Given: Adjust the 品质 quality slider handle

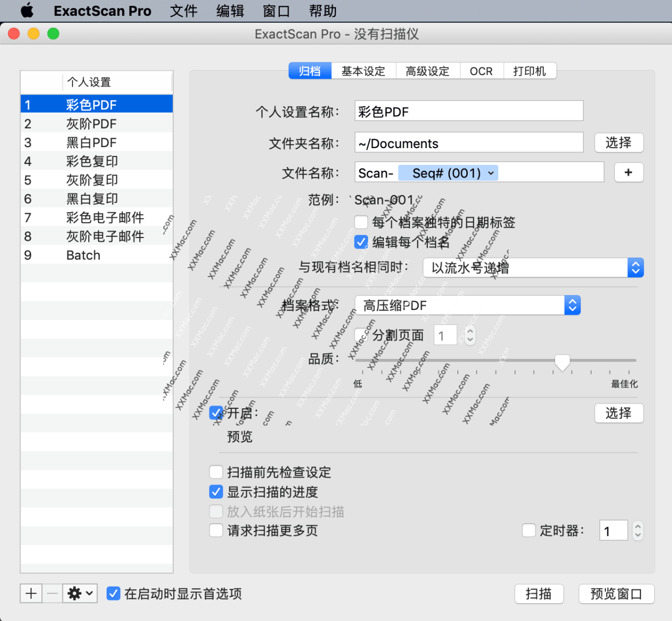Looking at the screenshot, I should pos(562,363).
